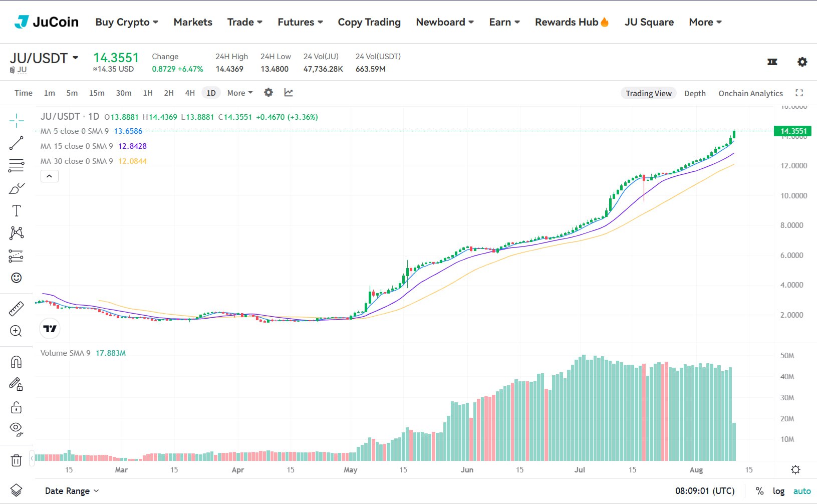
Task: Select the 1m timeframe
Action: pos(50,93)
